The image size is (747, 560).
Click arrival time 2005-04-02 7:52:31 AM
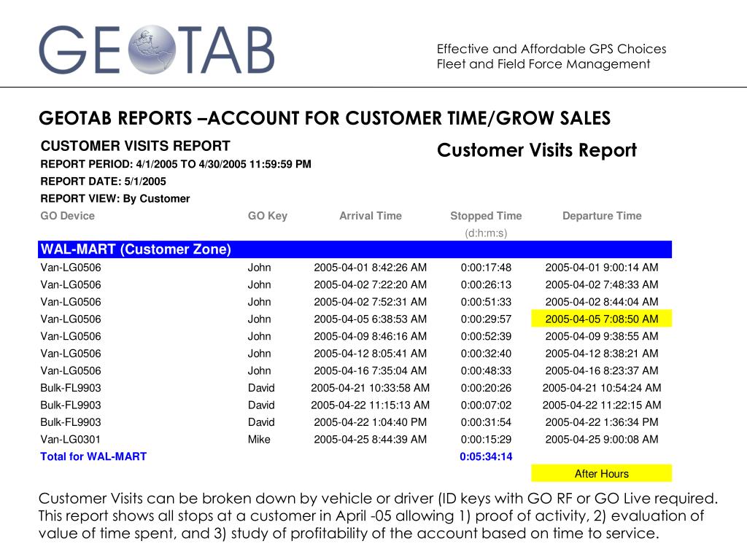point(370,301)
